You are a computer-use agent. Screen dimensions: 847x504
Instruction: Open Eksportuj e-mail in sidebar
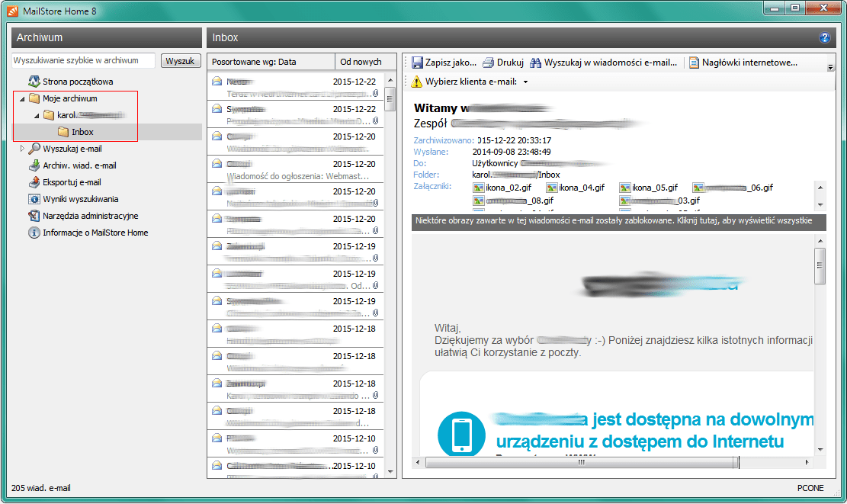pyautogui.click(x=72, y=182)
